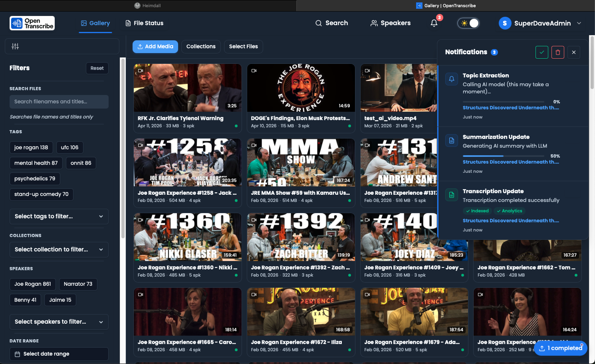Open the 1 completed uploads button
The height and width of the screenshot is (364, 595).
pos(561,348)
